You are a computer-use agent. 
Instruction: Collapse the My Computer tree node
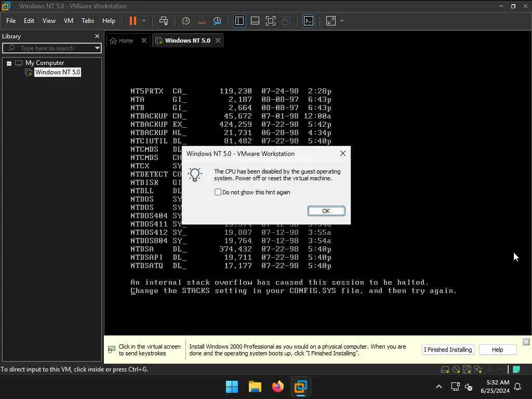point(9,63)
